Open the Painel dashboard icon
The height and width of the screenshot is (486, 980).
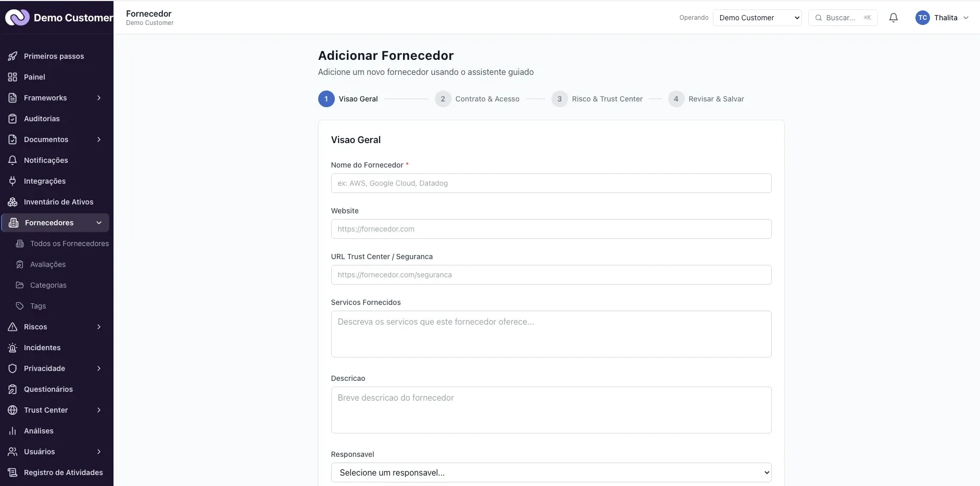[12, 77]
